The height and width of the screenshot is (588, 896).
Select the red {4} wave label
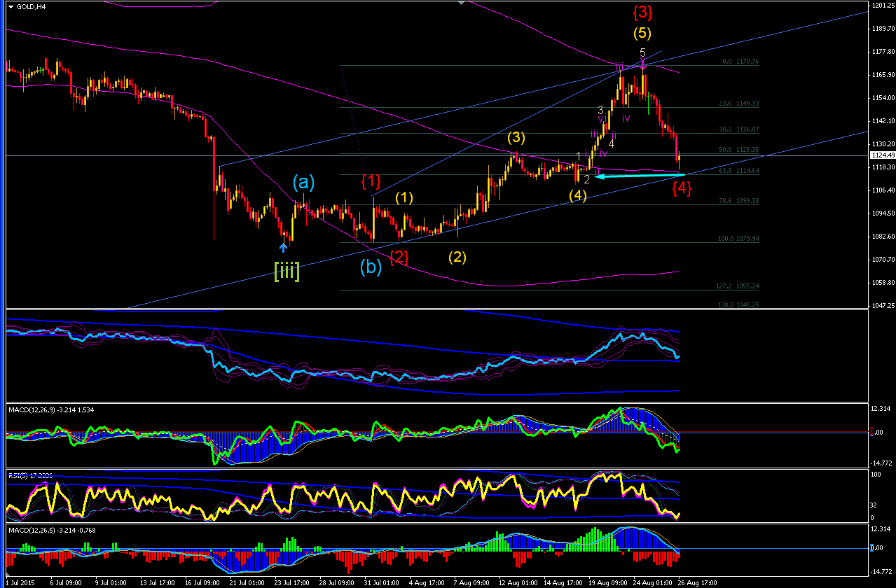[x=682, y=187]
